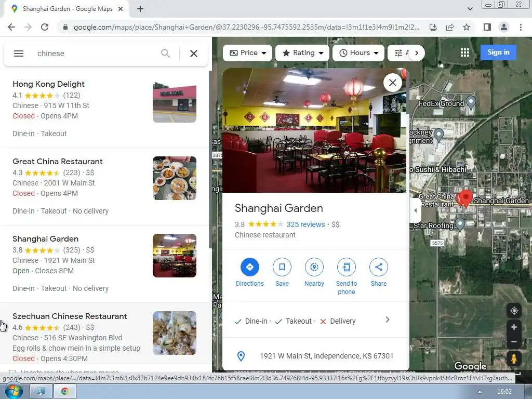The width and height of the screenshot is (532, 399).
Task: Open the Hong Kong Delight storefront thumbnail
Action: 175,101
